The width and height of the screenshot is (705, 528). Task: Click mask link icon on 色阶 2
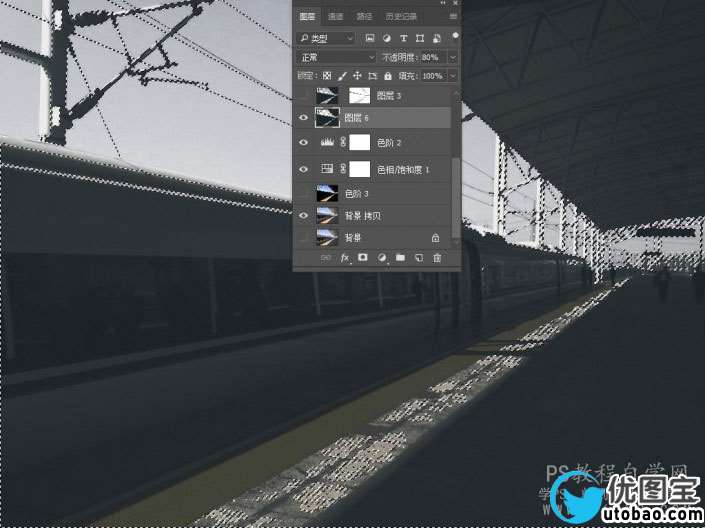point(343,143)
